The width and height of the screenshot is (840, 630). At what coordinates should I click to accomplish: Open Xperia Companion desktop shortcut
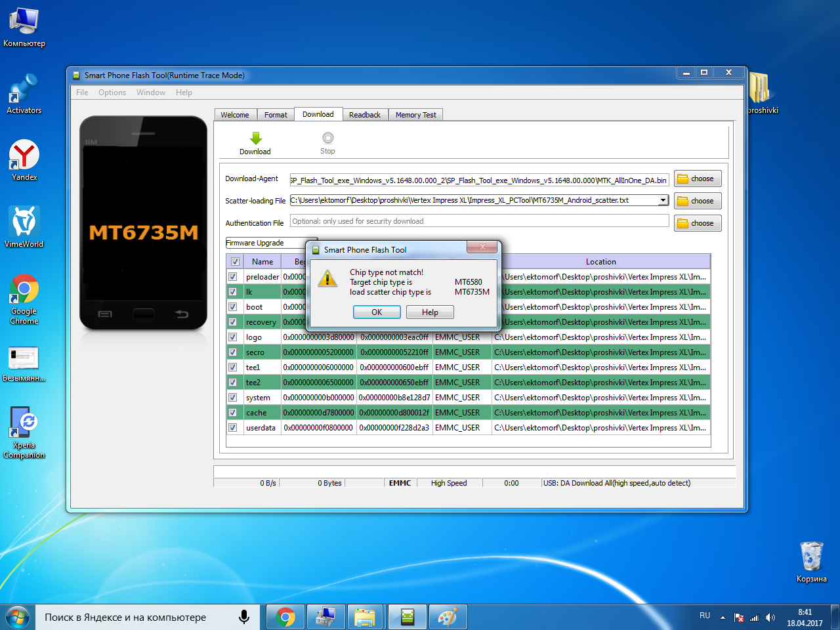pyautogui.click(x=24, y=432)
